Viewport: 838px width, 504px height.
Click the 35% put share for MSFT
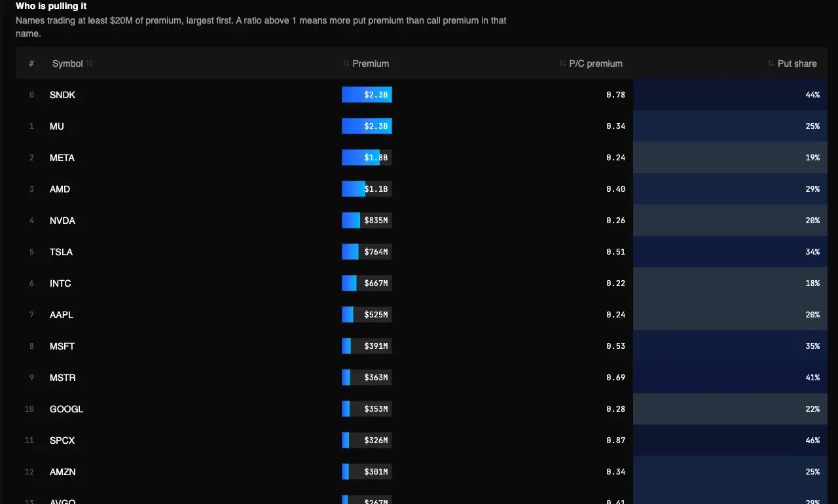coord(730,346)
